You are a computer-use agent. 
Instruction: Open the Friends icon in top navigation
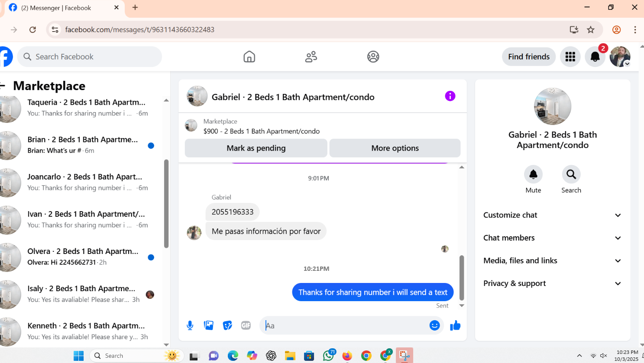point(311,57)
